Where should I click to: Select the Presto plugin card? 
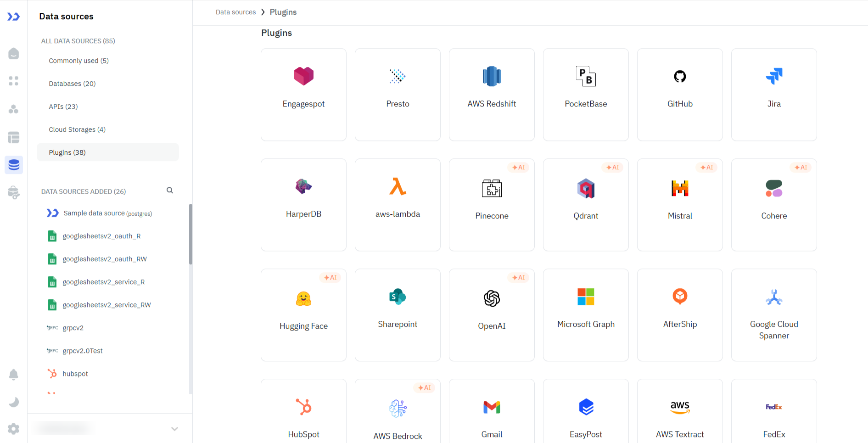point(398,95)
